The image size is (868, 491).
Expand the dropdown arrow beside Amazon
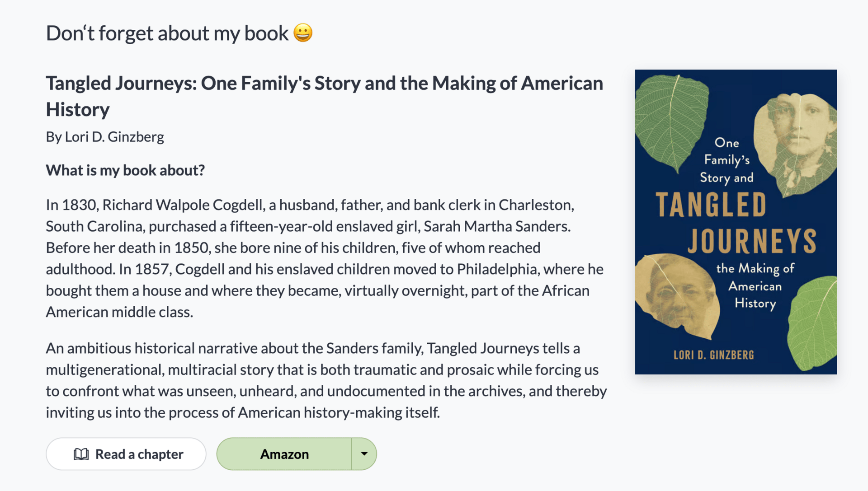364,454
